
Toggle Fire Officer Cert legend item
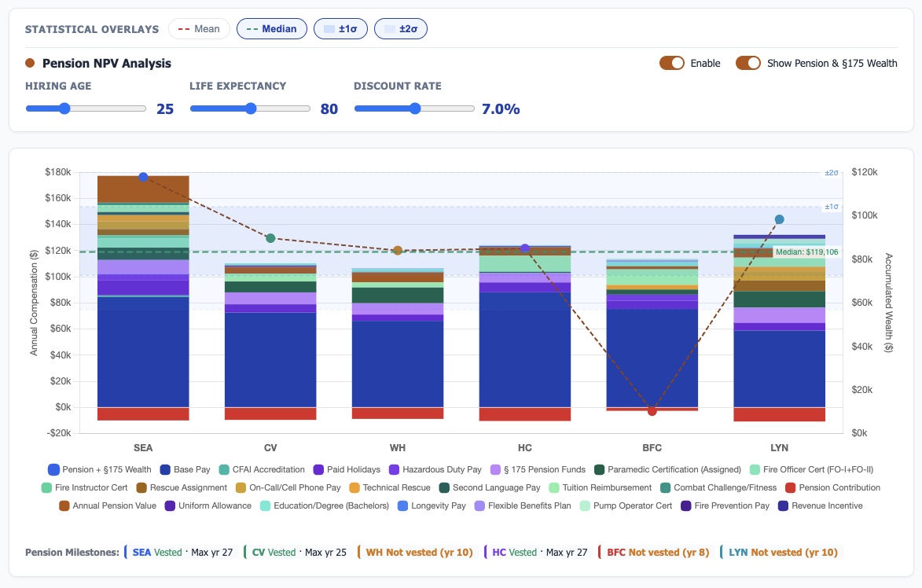(811, 470)
